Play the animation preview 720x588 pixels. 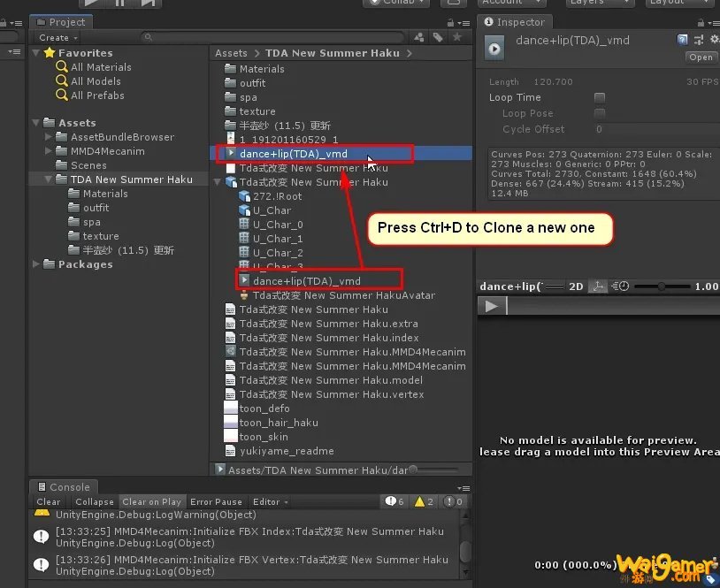click(491, 306)
